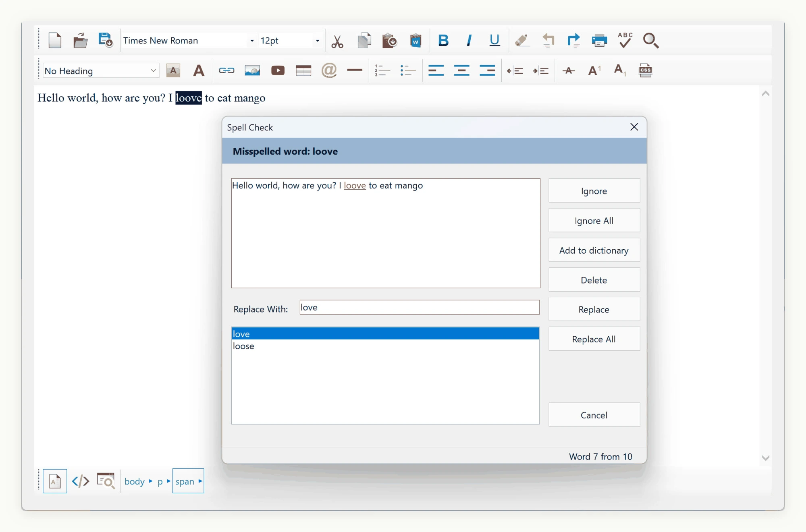This screenshot has height=532, width=806.
Task: Clear formatting with the eraser icon
Action: [522, 40]
